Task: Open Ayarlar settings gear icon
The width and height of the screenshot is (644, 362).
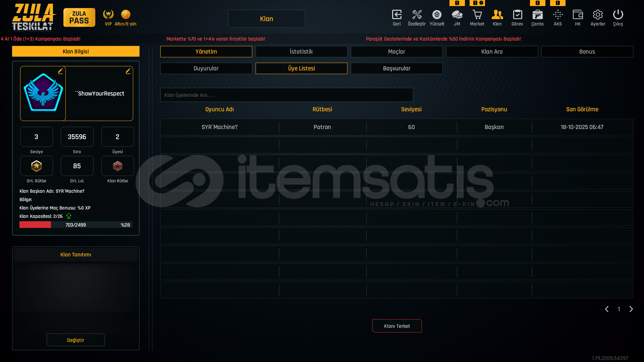Action: tap(598, 15)
